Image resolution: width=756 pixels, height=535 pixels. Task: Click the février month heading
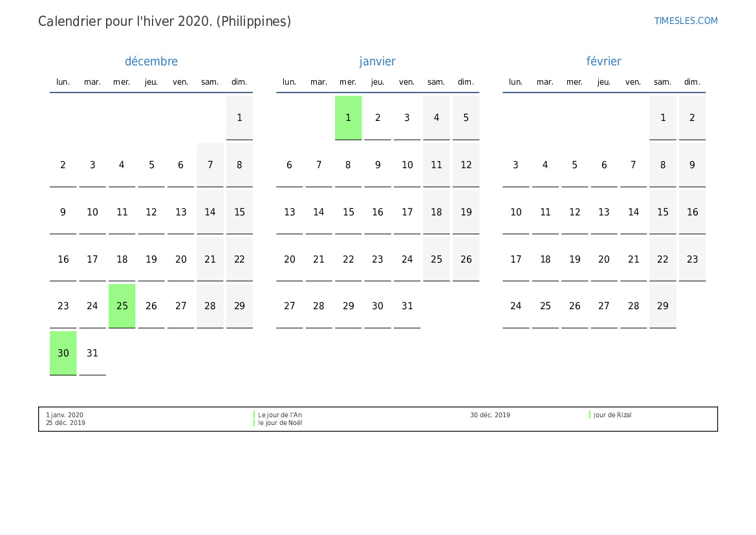(x=604, y=61)
